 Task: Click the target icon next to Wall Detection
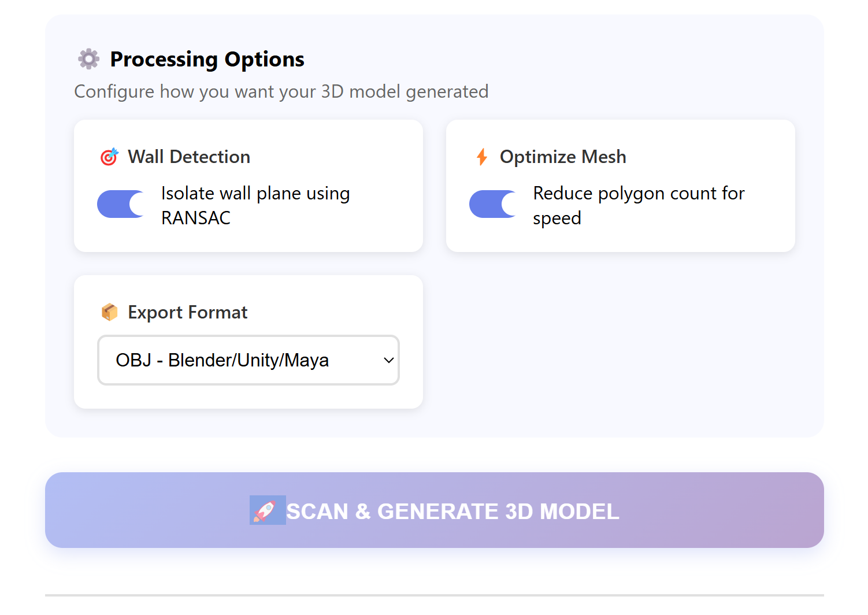[x=109, y=157]
